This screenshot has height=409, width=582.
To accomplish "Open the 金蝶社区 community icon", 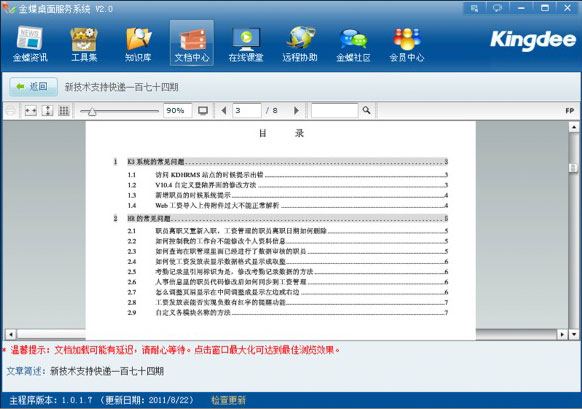I will tap(353, 44).
